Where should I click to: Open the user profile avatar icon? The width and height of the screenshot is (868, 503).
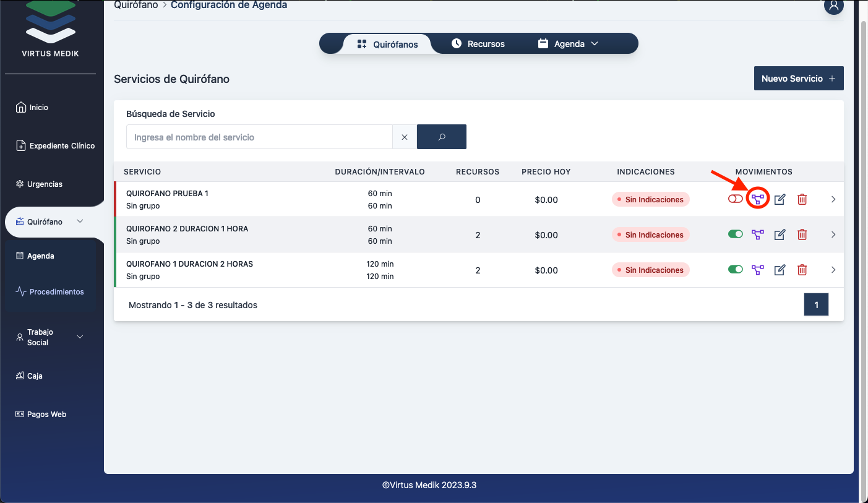(x=833, y=6)
